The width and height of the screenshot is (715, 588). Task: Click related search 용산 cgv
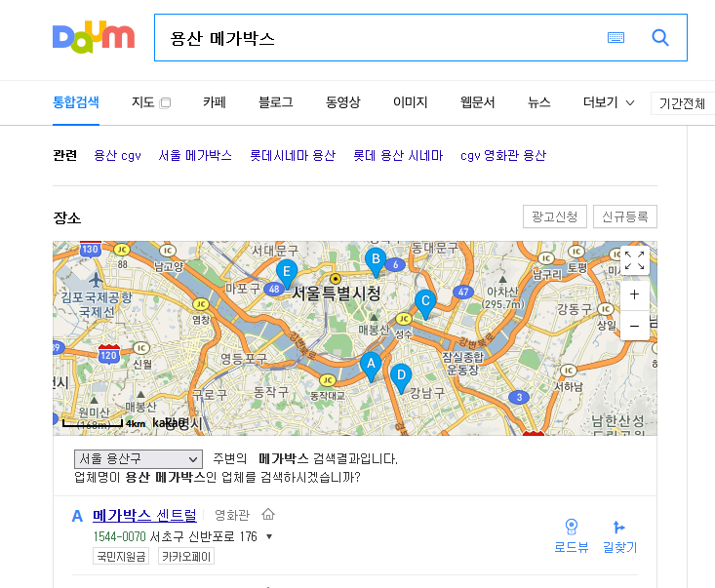click(x=118, y=155)
